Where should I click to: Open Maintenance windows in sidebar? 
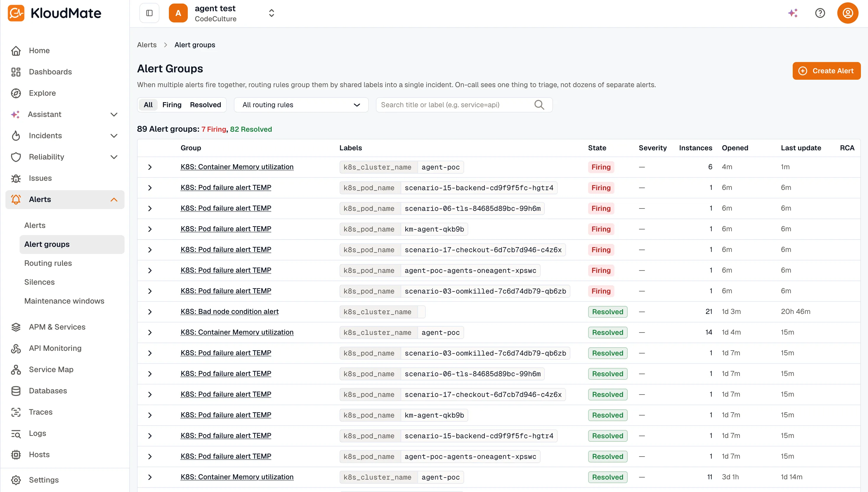pos(64,301)
